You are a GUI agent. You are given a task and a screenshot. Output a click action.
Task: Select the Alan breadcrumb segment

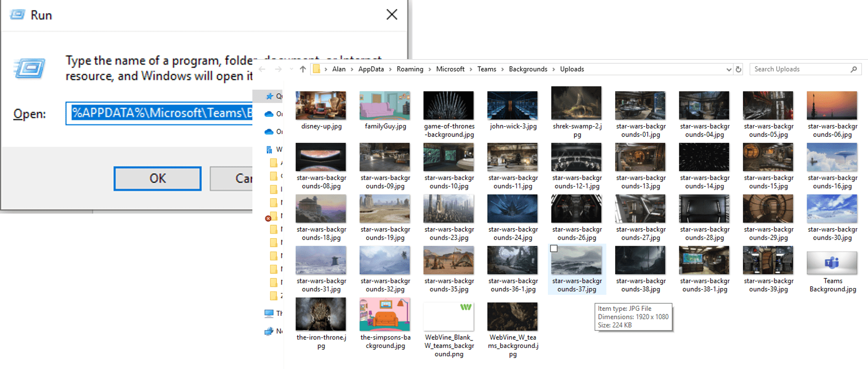(339, 69)
